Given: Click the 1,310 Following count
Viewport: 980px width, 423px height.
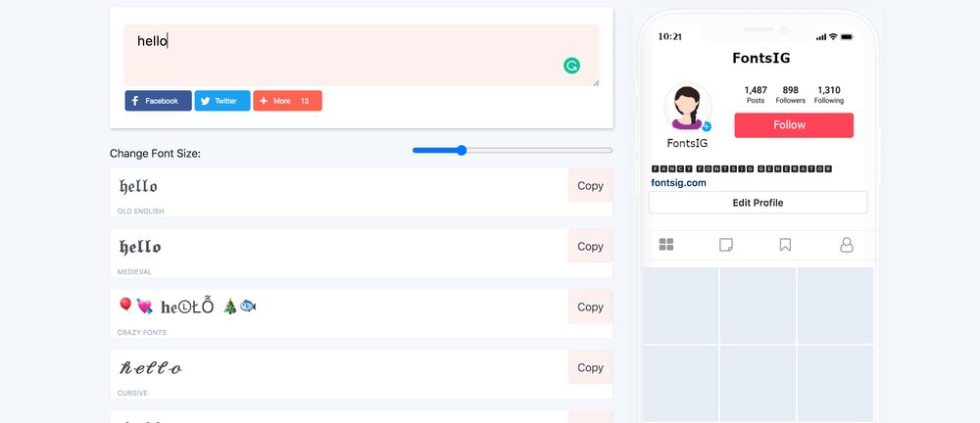Looking at the screenshot, I should point(829,95).
